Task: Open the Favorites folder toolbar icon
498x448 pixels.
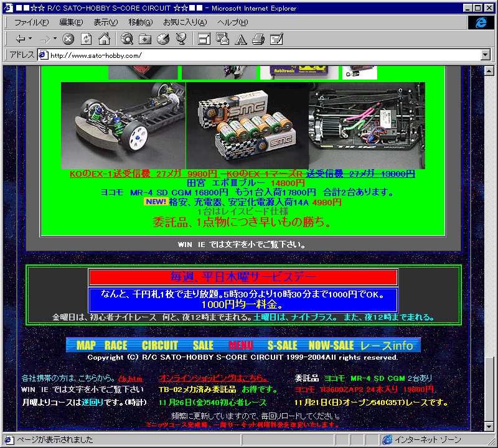Action: 145,39
